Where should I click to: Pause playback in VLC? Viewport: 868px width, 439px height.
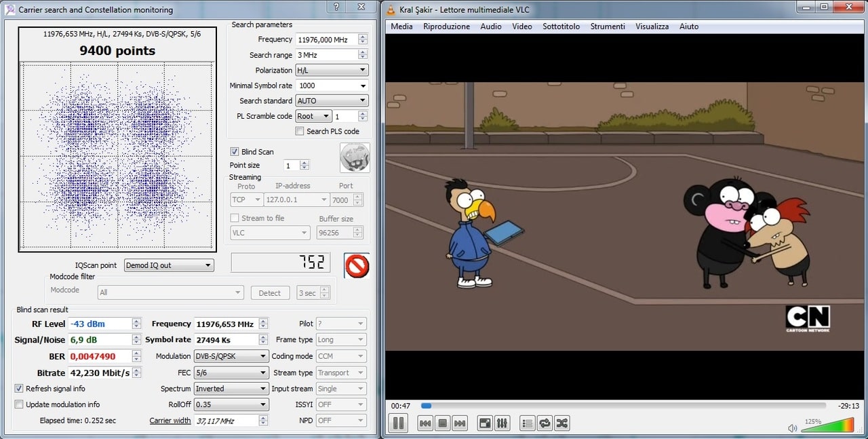tap(398, 423)
